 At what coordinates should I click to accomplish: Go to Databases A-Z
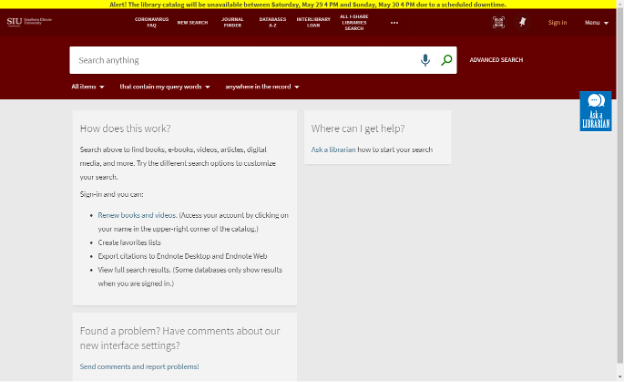273,22
